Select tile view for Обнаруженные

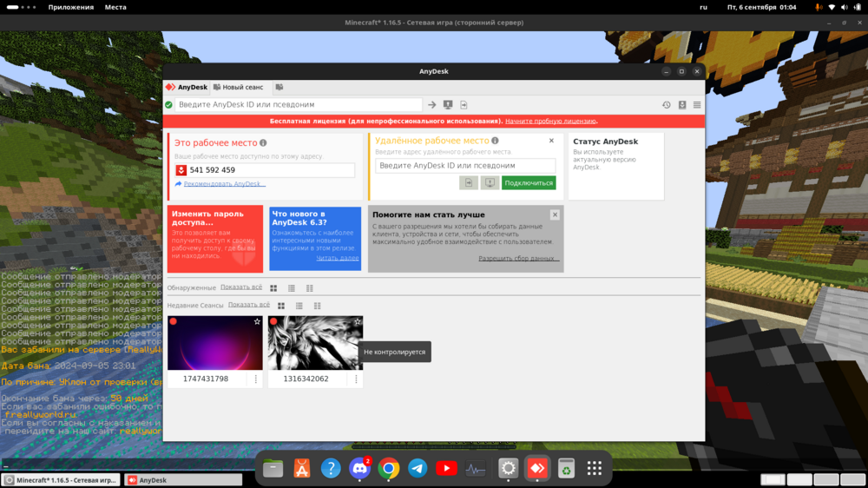pyautogui.click(x=273, y=288)
